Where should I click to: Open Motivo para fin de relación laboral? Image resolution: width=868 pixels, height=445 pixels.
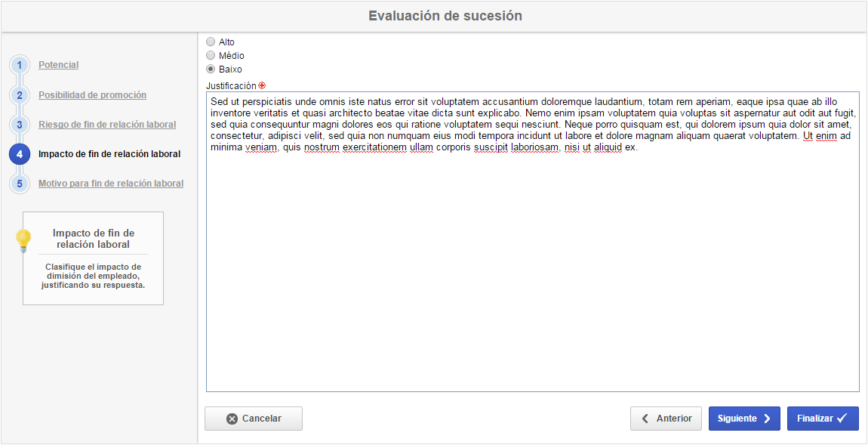[111, 183]
